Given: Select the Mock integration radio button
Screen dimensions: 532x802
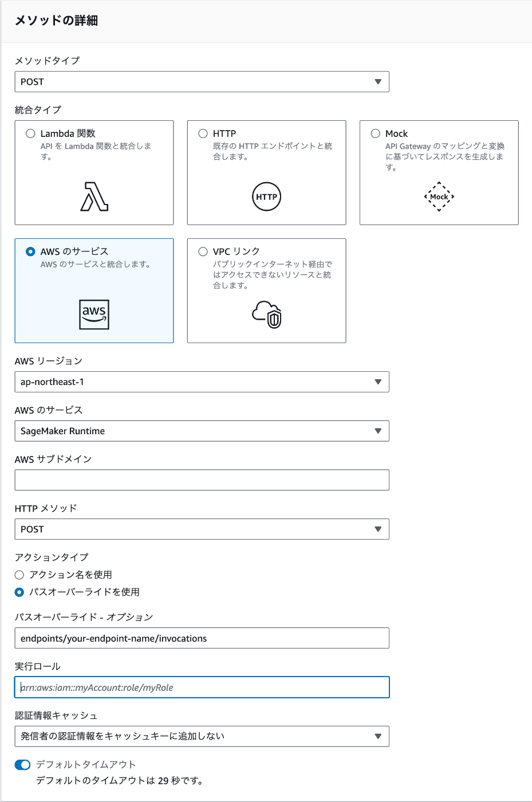Looking at the screenshot, I should pyautogui.click(x=376, y=133).
